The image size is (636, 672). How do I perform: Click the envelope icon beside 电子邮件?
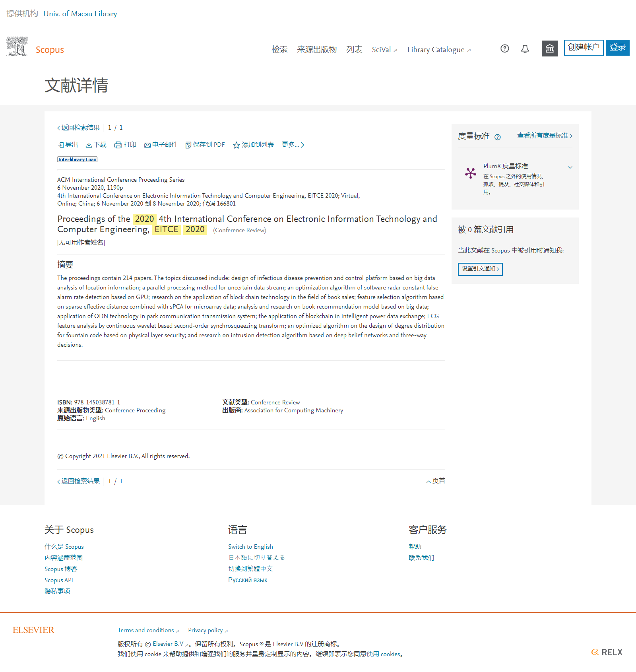[147, 145]
